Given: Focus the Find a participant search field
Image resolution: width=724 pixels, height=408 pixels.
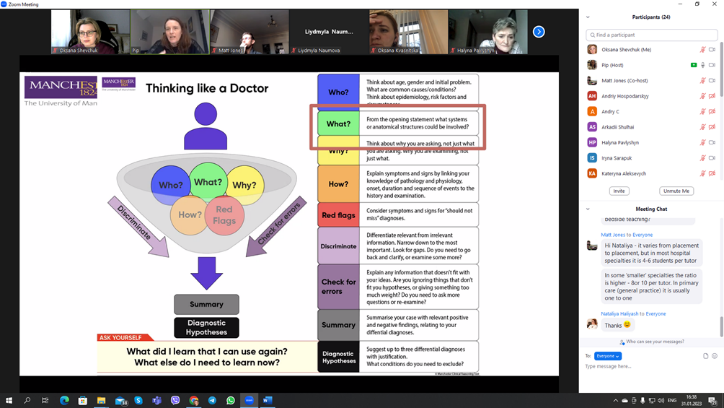Looking at the screenshot, I should tap(651, 35).
